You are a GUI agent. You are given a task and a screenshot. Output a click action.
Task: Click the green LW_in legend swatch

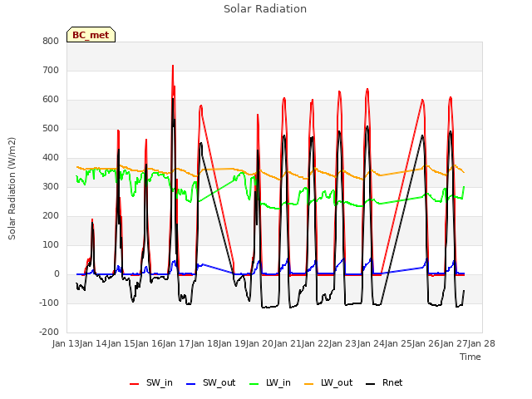[254, 384]
